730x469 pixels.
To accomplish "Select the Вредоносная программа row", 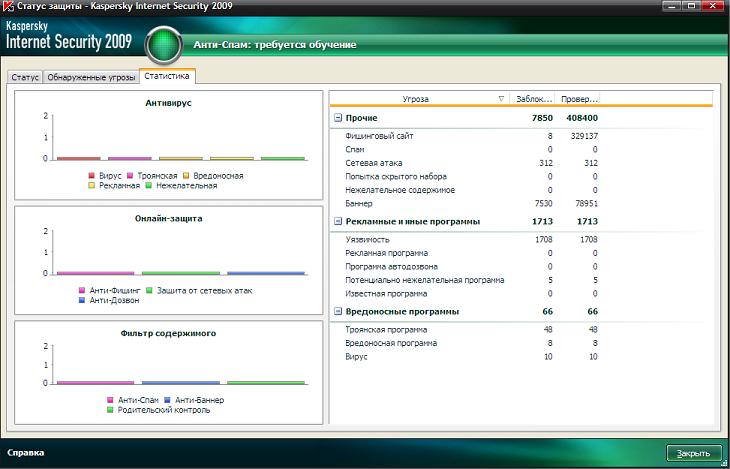I will coord(521,343).
